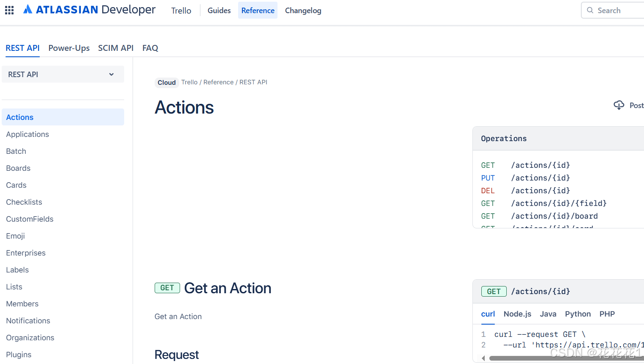The image size is (644, 364).
Task: Open CustomFields in the sidebar
Action: point(30,219)
